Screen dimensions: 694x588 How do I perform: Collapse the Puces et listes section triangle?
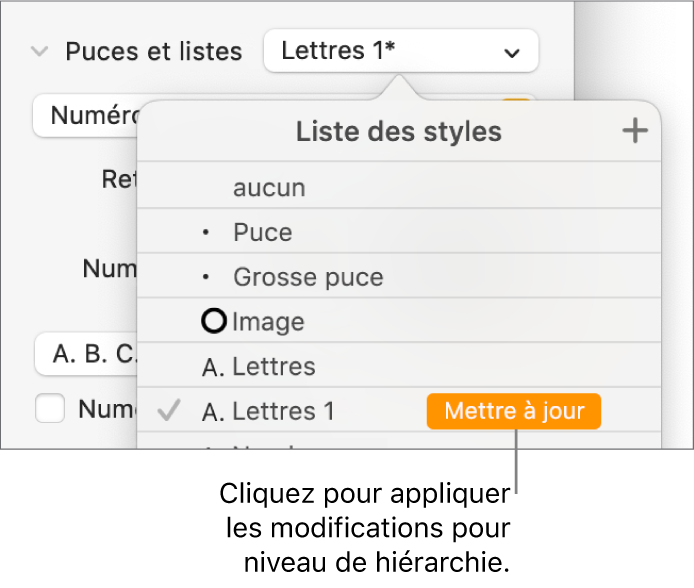pyautogui.click(x=40, y=51)
